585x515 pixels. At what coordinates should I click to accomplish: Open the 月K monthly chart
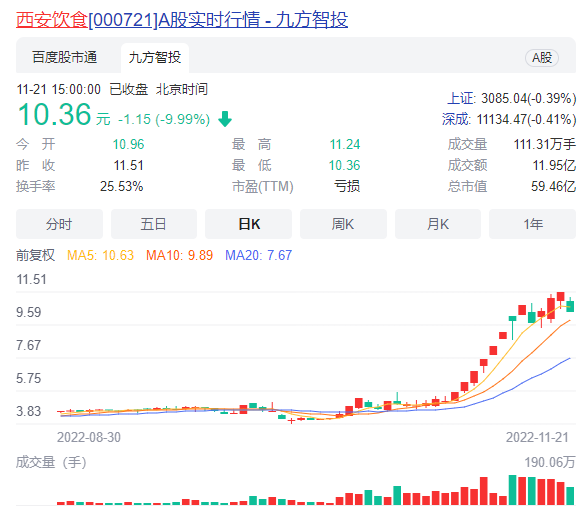click(x=438, y=224)
